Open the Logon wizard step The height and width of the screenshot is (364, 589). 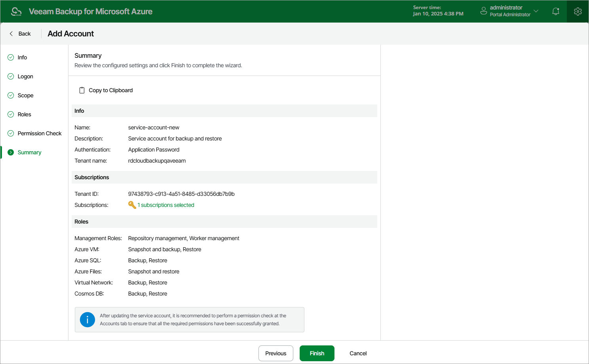(25, 76)
